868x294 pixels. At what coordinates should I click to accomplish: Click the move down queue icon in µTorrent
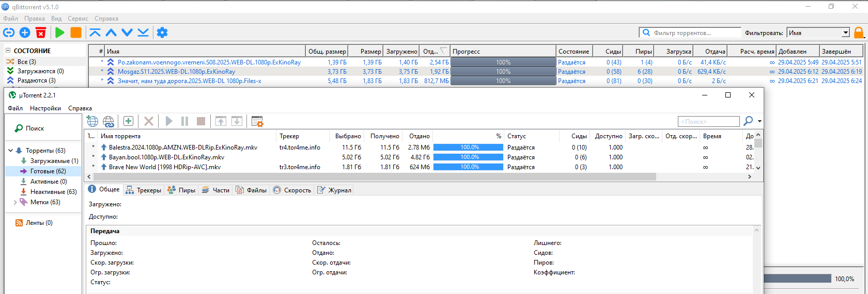[x=237, y=121]
